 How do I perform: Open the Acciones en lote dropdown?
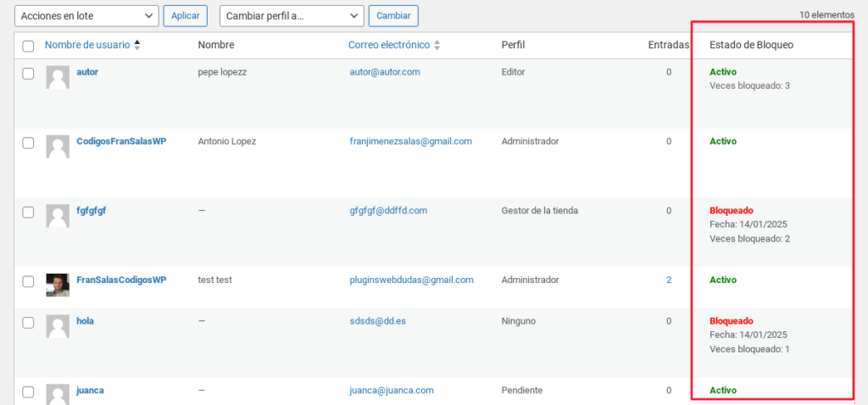coord(86,16)
